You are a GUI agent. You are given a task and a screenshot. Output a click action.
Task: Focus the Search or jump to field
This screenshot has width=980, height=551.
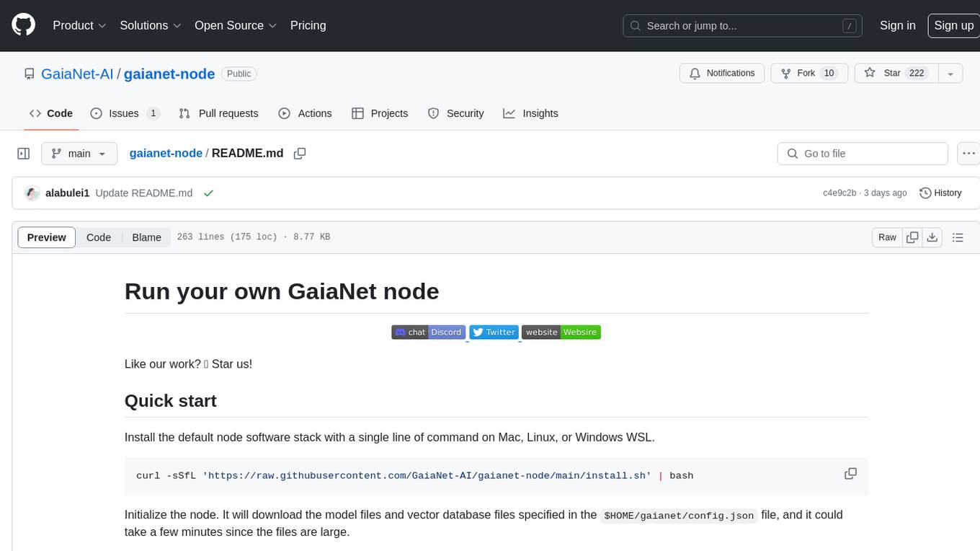[x=743, y=25]
